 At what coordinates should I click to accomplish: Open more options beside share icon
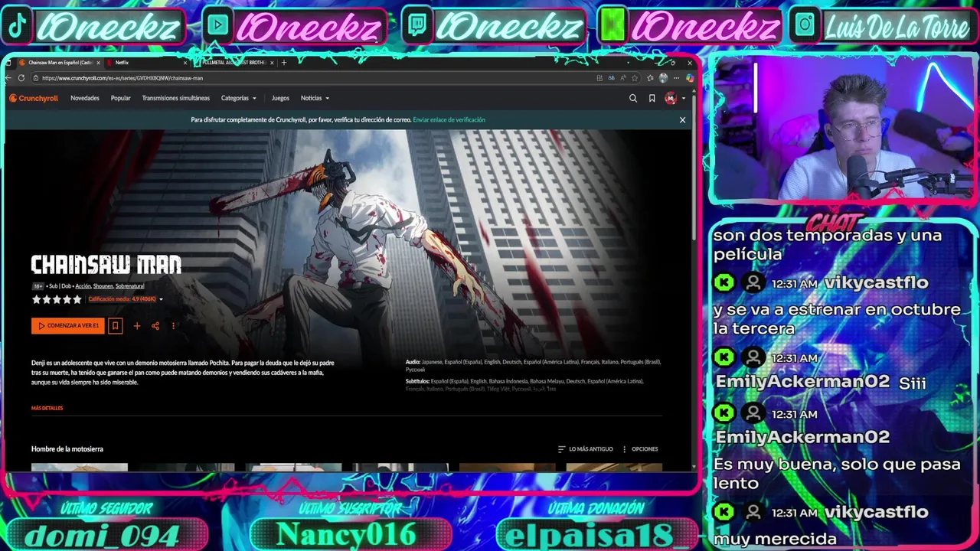click(x=173, y=325)
